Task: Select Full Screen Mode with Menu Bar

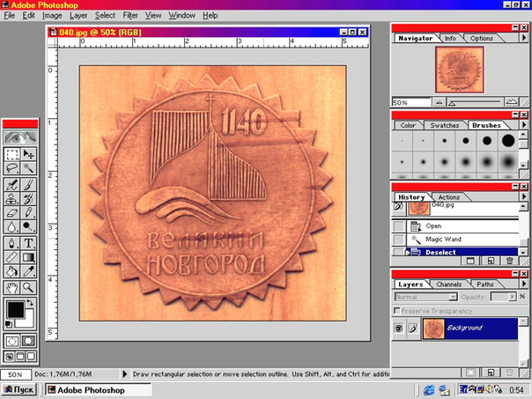Action: click(20, 356)
